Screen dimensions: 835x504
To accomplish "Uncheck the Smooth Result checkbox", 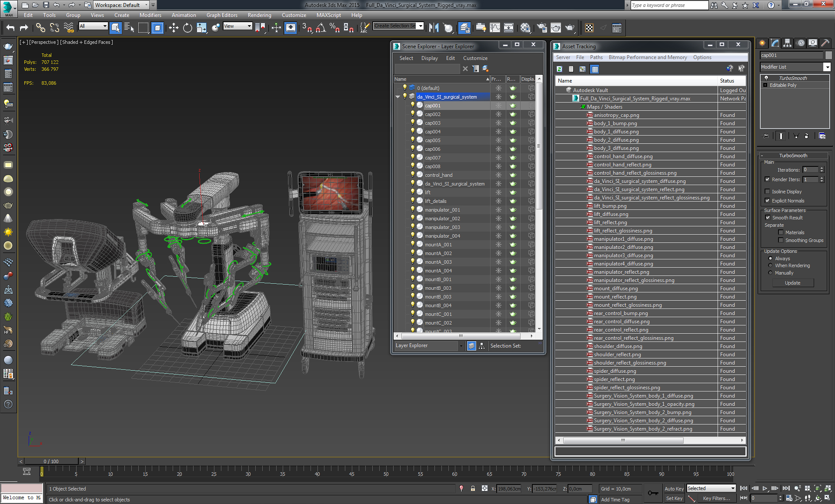I will [768, 218].
